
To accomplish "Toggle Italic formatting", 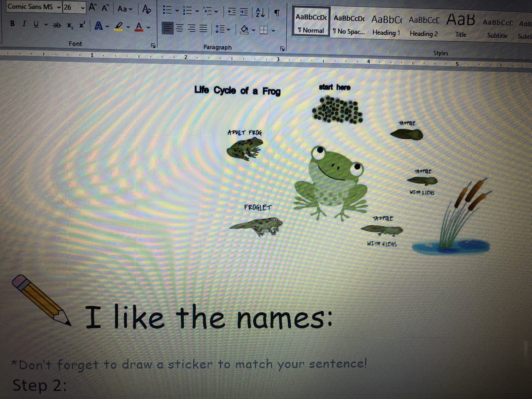I will 23,24.
